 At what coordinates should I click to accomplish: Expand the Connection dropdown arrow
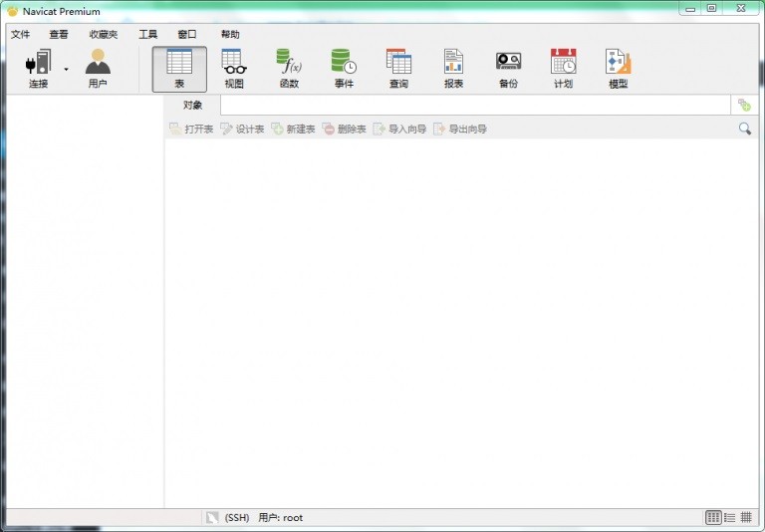click(66, 70)
